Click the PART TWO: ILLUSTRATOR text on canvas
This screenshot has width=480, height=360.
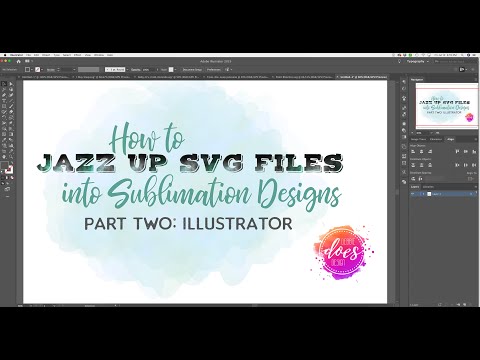coord(188,223)
